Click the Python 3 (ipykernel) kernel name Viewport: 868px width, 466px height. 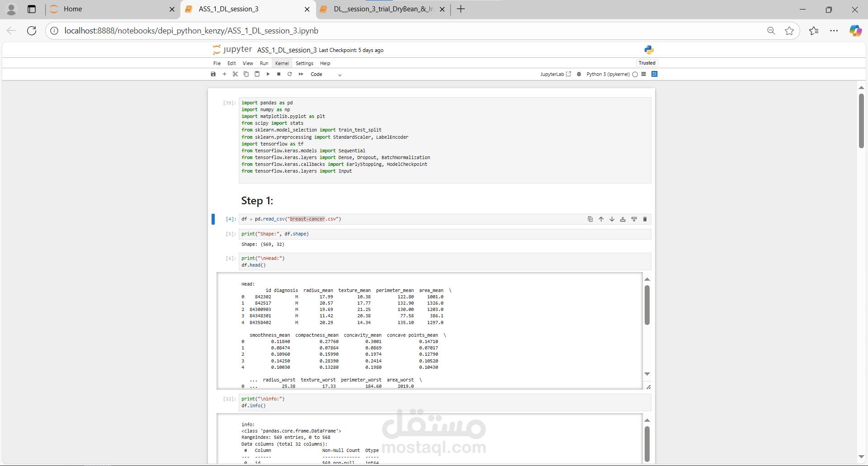click(x=608, y=74)
